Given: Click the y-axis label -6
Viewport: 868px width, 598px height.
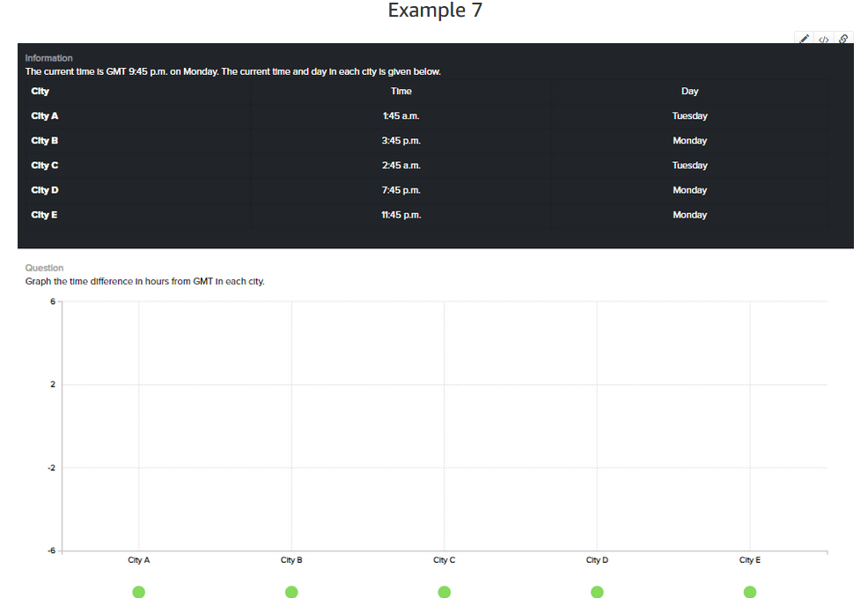Looking at the screenshot, I should tap(51, 550).
